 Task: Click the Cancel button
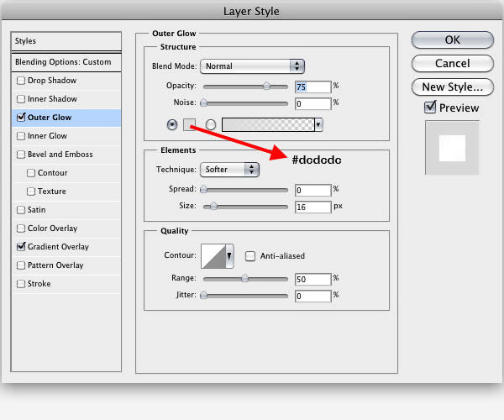coord(452,63)
